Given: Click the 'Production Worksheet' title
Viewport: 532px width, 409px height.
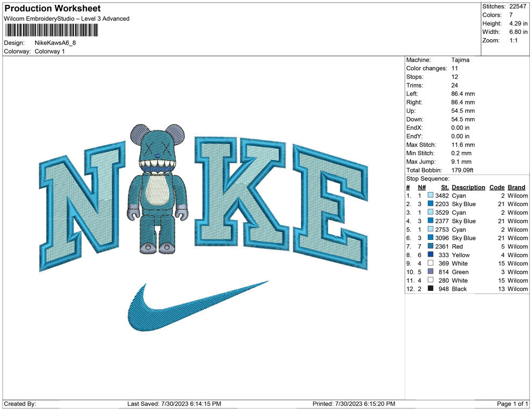Looking at the screenshot, I should click(53, 9).
